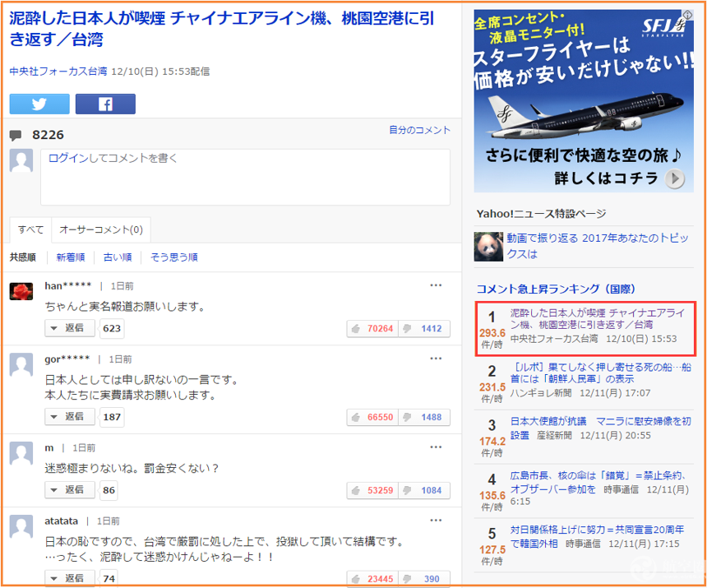Image resolution: width=707 pixels, height=588 pixels.
Task: Open ranking item 5 対日関係格上げに努力
Action: [x=597, y=535]
